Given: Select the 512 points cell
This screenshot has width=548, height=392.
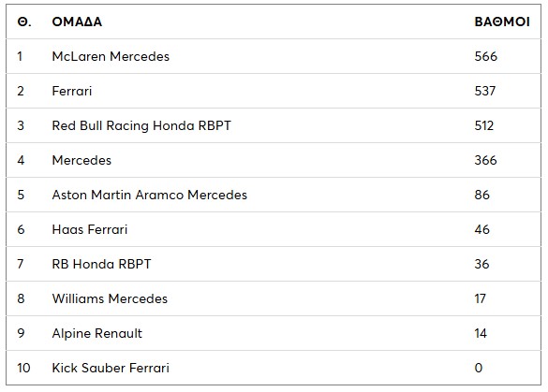Looking at the screenshot, I should coord(484,125).
